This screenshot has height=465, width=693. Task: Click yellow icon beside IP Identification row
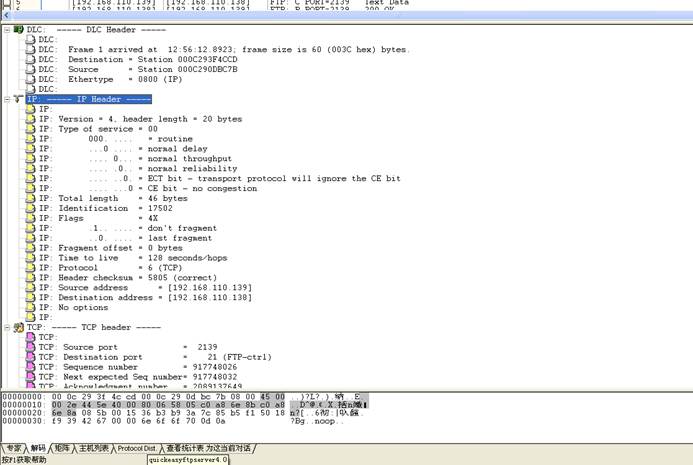pos(30,208)
